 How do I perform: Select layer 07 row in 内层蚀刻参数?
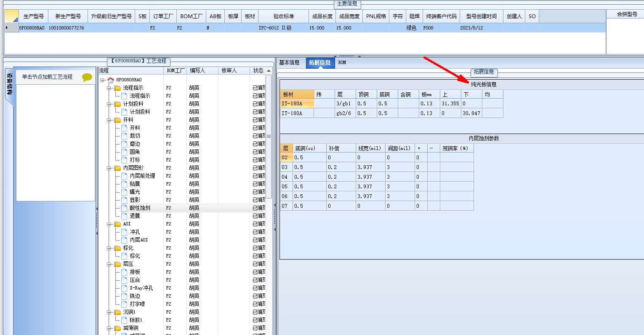point(377,206)
